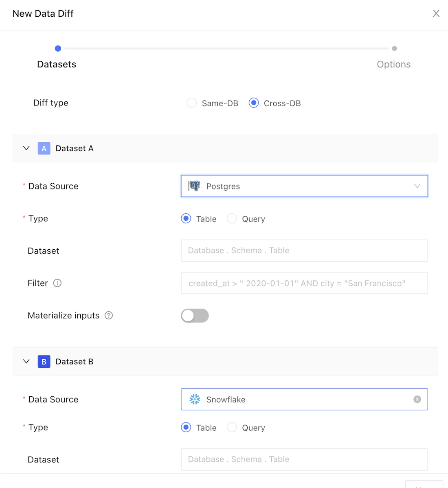The image size is (448, 488).
Task: Open the Filter info tooltip icon
Action: (x=57, y=283)
